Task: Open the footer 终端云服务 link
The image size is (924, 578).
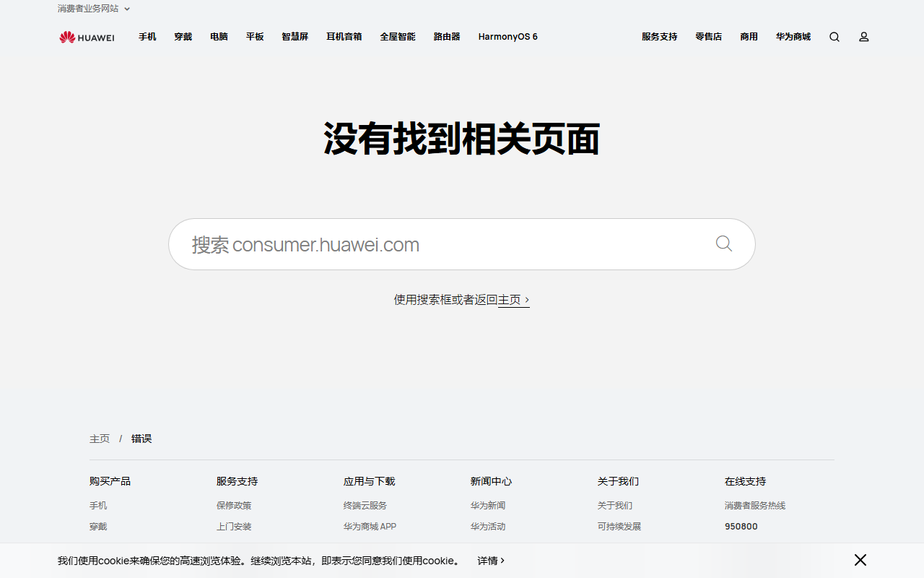Action: pos(365,506)
